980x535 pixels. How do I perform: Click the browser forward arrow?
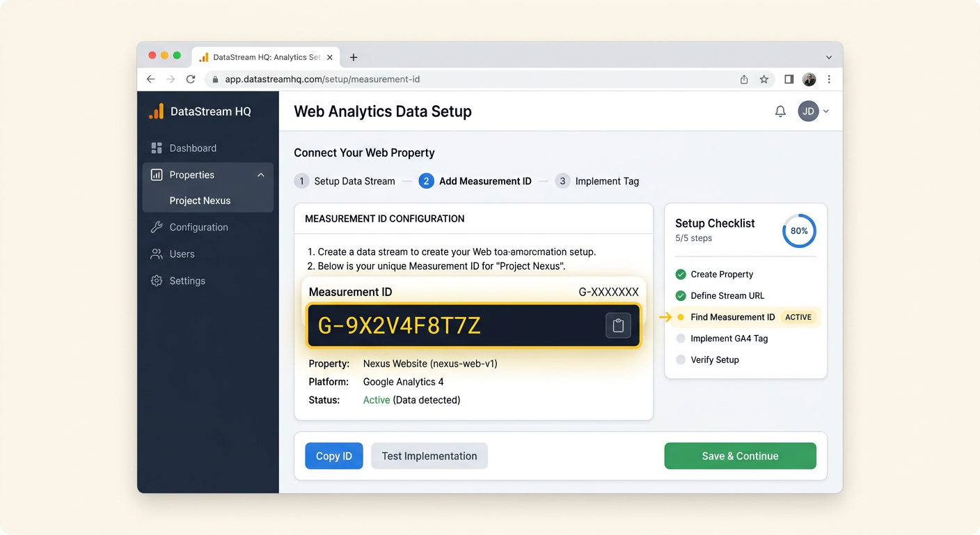pyautogui.click(x=171, y=79)
